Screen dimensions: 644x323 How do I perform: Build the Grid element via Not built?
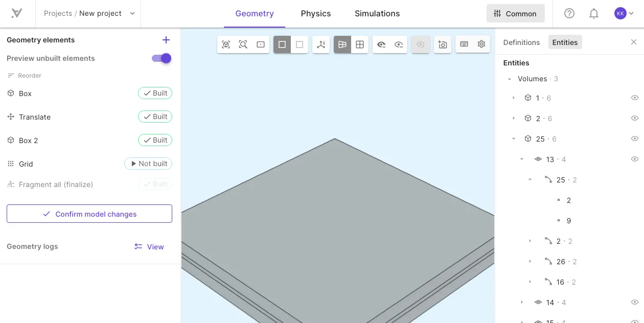[148, 164]
